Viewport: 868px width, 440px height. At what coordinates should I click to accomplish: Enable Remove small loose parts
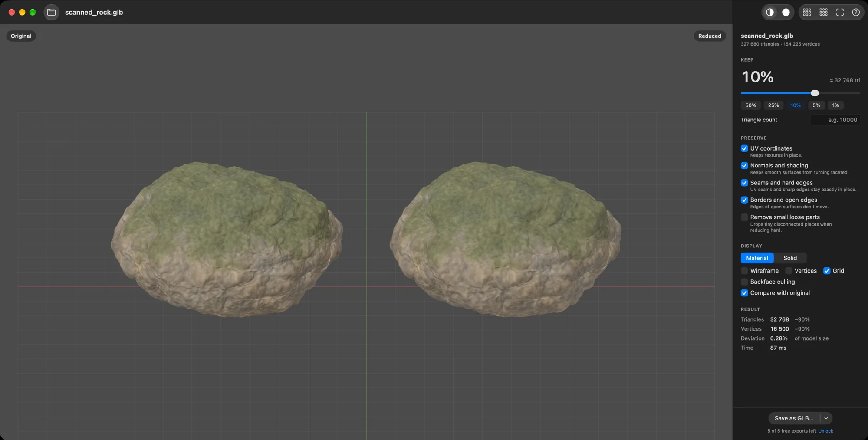tap(744, 217)
